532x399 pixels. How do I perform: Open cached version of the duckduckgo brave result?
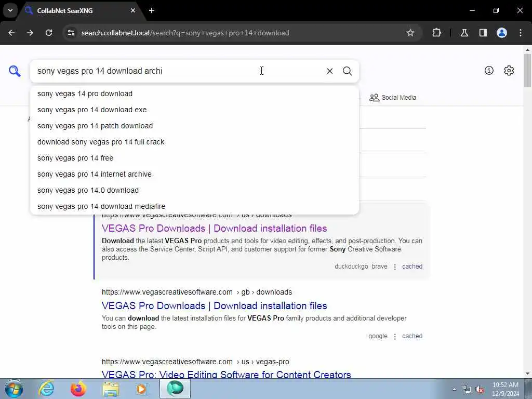click(412, 267)
